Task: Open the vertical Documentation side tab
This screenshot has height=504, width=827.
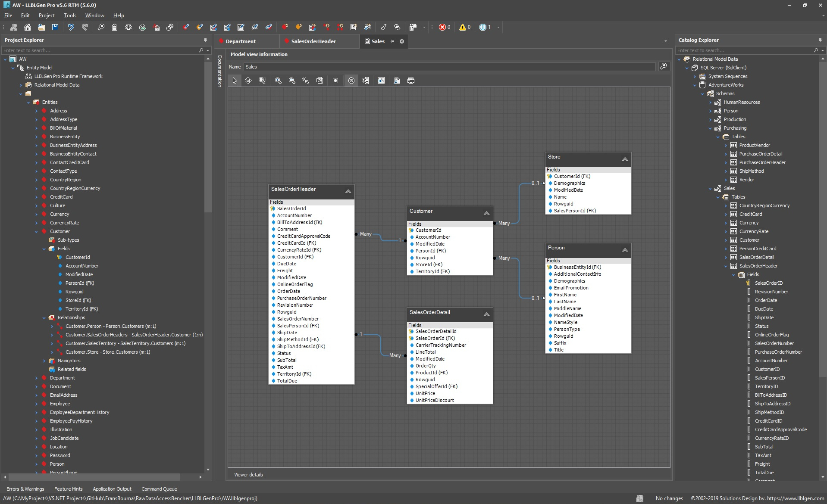Action: point(219,71)
